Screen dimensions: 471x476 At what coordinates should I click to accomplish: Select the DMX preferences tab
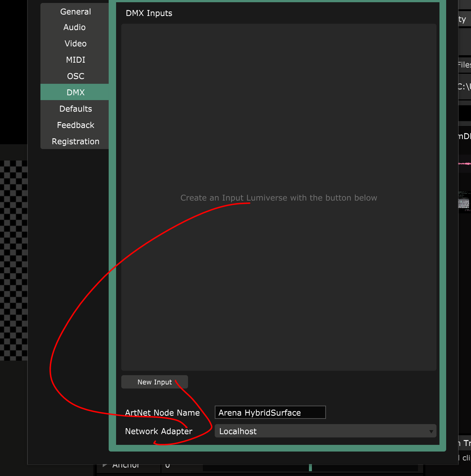[x=75, y=92]
